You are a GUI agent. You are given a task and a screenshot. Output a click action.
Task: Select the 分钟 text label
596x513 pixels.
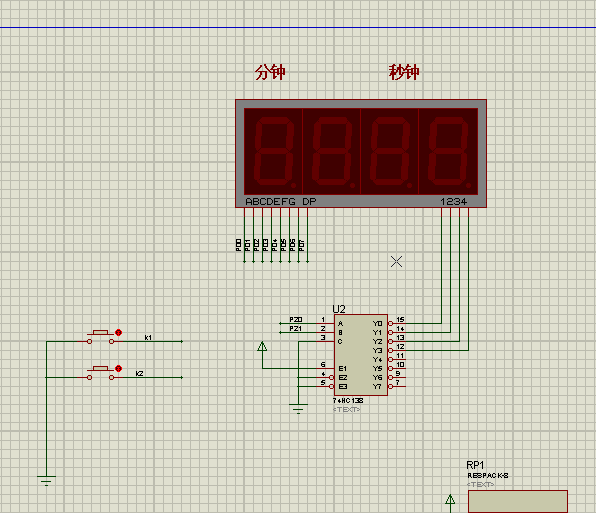tap(270, 72)
